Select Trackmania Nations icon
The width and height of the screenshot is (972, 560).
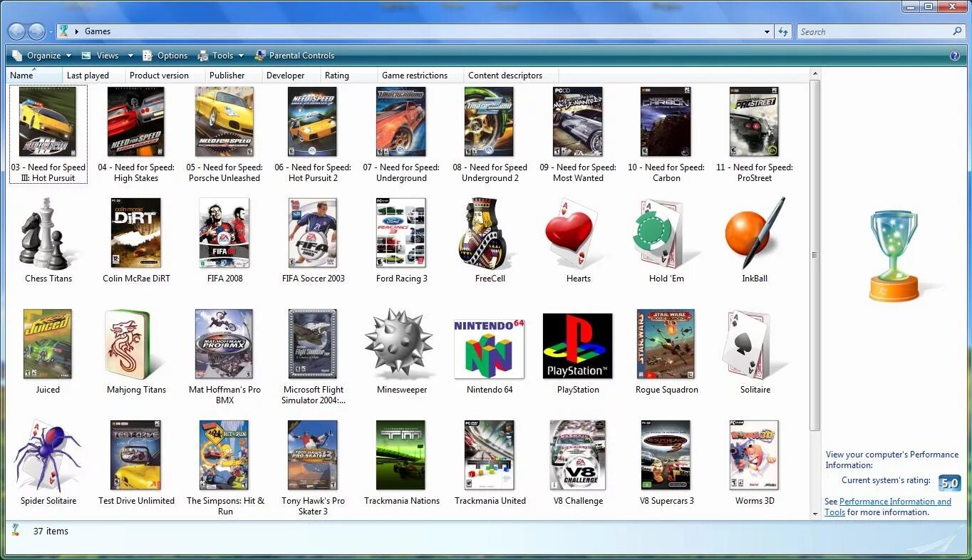tap(401, 455)
